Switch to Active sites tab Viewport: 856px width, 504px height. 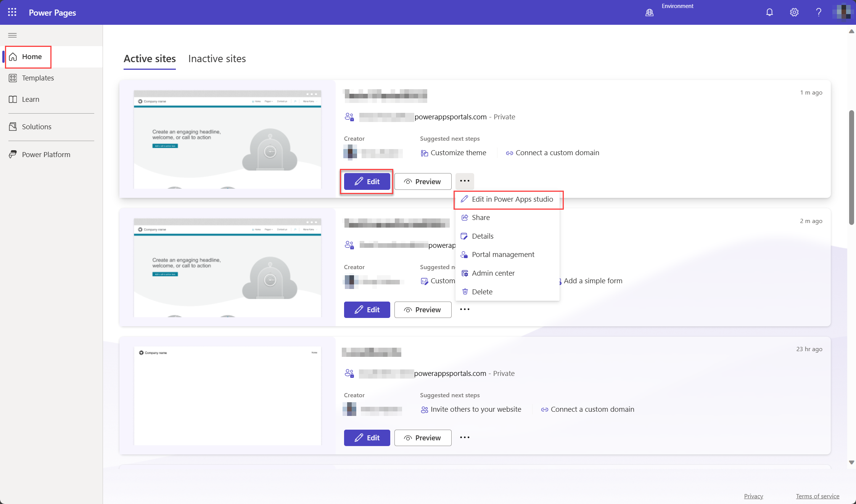(150, 58)
